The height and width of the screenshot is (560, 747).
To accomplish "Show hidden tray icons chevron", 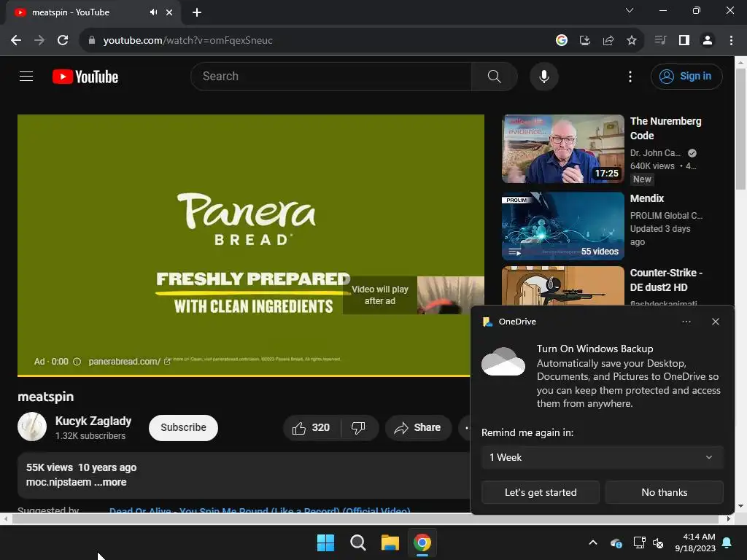I will (592, 542).
